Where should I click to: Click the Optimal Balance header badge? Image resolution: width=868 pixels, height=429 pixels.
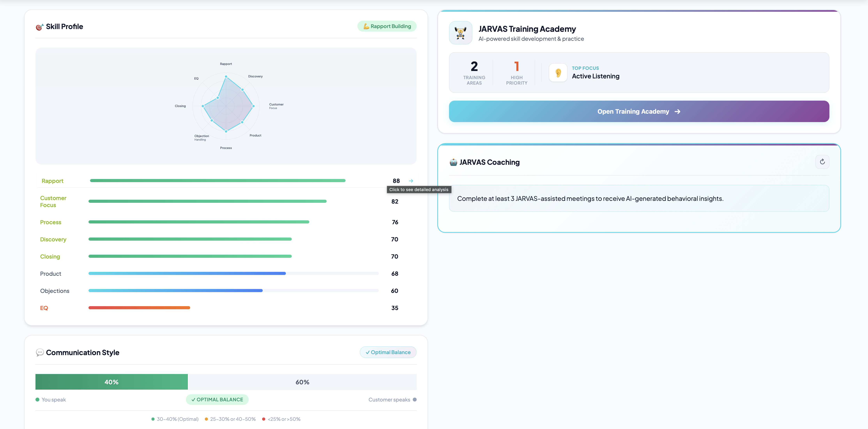coord(388,352)
